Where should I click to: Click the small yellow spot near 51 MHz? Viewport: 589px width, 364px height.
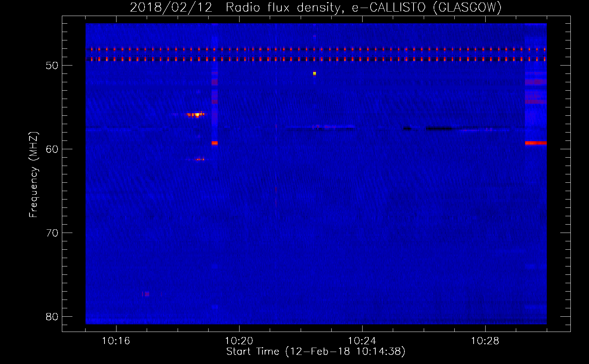coord(315,74)
